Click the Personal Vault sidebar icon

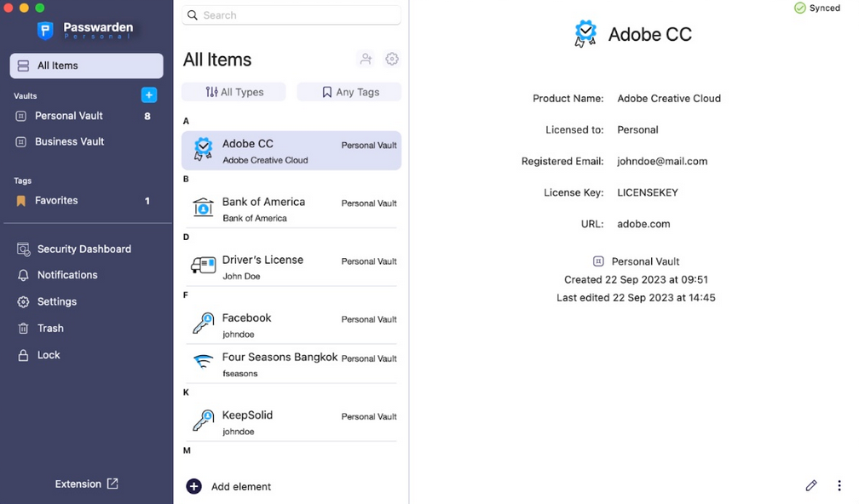pos(20,116)
